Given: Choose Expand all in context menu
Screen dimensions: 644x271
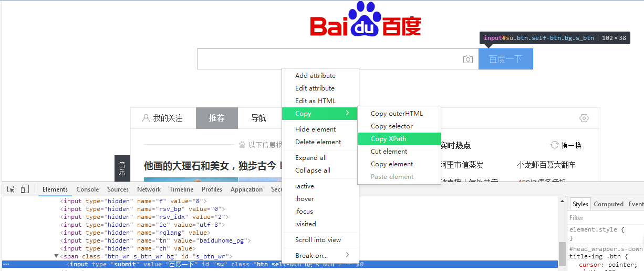Looking at the screenshot, I should click(x=320, y=158).
